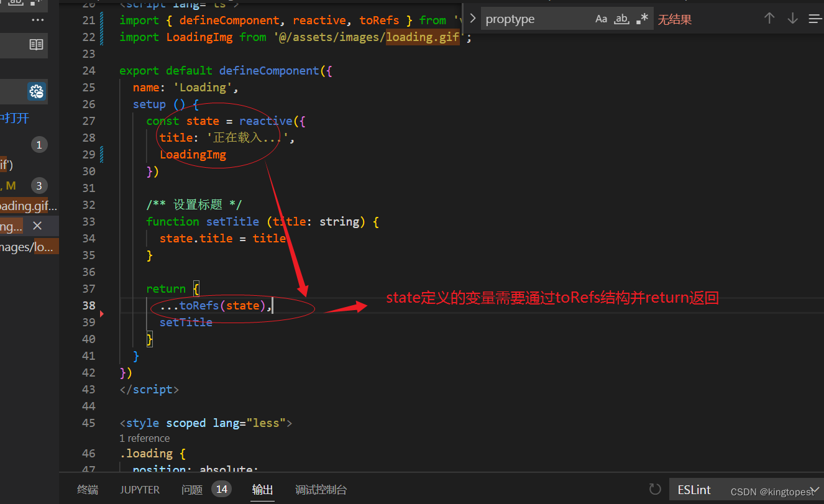Click the red breakpoint marker at line 38
This screenshot has height=504, width=824.
pos(101,314)
